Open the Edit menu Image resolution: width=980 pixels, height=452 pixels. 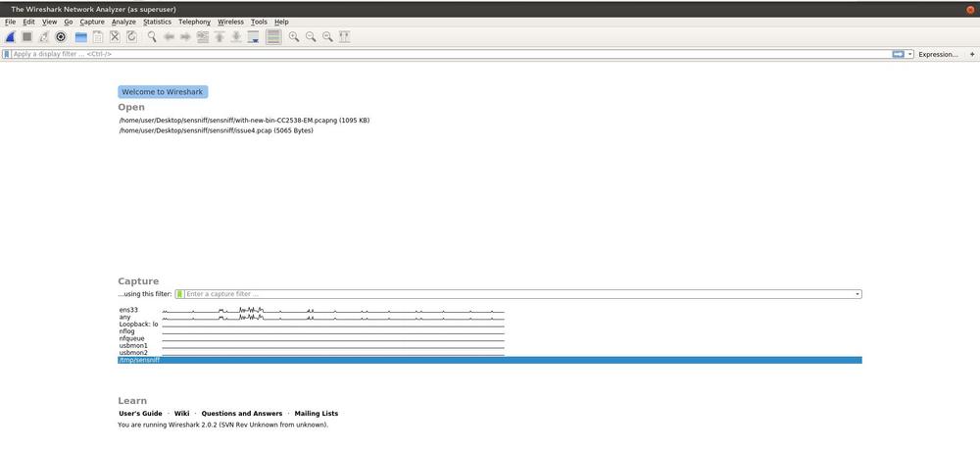tap(28, 22)
